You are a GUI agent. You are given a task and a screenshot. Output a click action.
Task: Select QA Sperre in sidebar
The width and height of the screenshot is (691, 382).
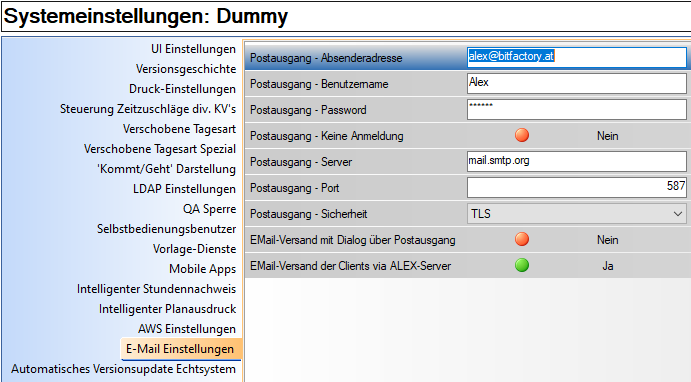[209, 209]
